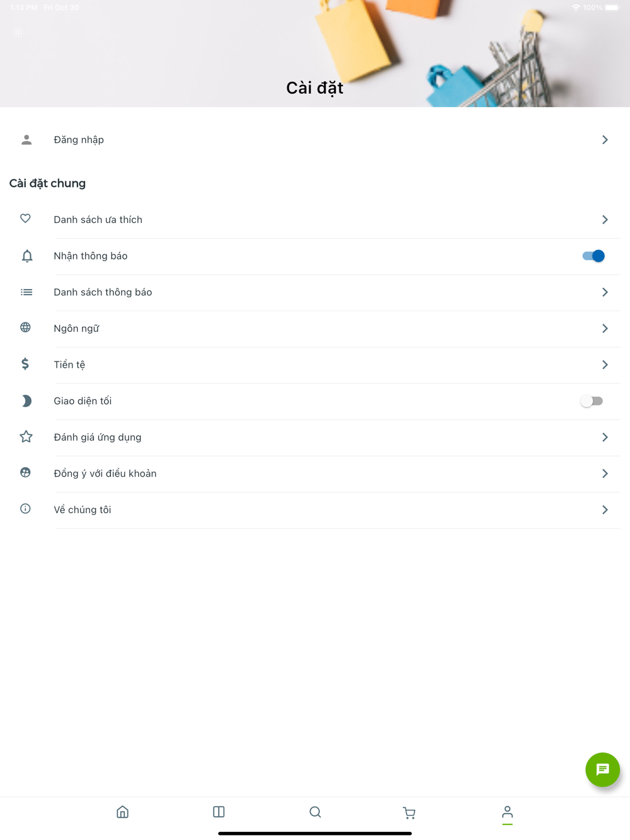Tap the heart icon beside Danh sách ưa thích
The height and width of the screenshot is (840, 630).
coord(26,219)
